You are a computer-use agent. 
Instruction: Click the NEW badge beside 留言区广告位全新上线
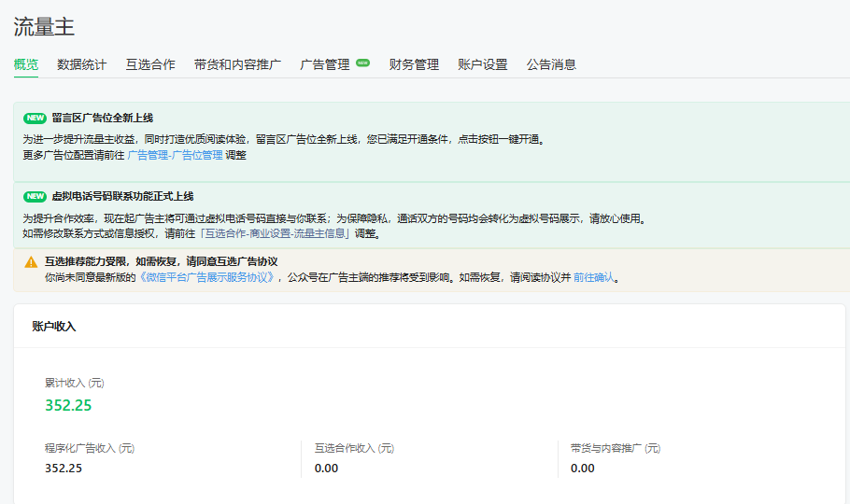(x=35, y=119)
